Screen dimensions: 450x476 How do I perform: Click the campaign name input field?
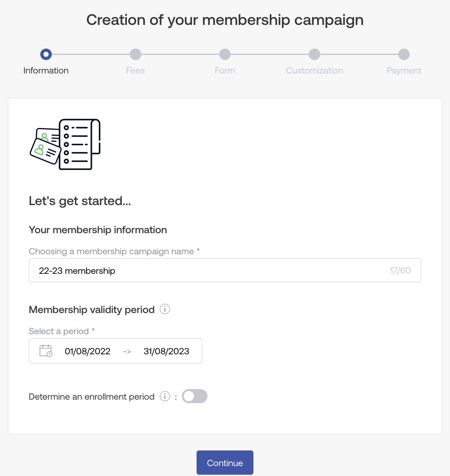(x=211, y=271)
